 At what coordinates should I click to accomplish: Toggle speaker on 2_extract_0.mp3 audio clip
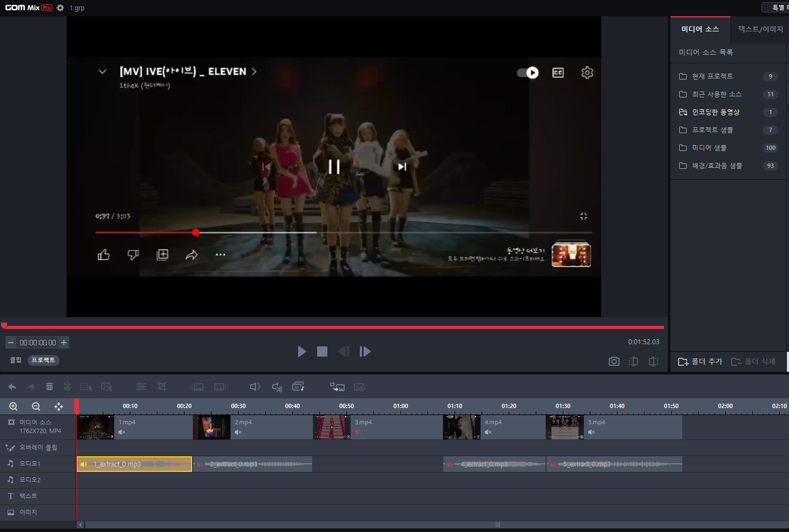click(200, 464)
